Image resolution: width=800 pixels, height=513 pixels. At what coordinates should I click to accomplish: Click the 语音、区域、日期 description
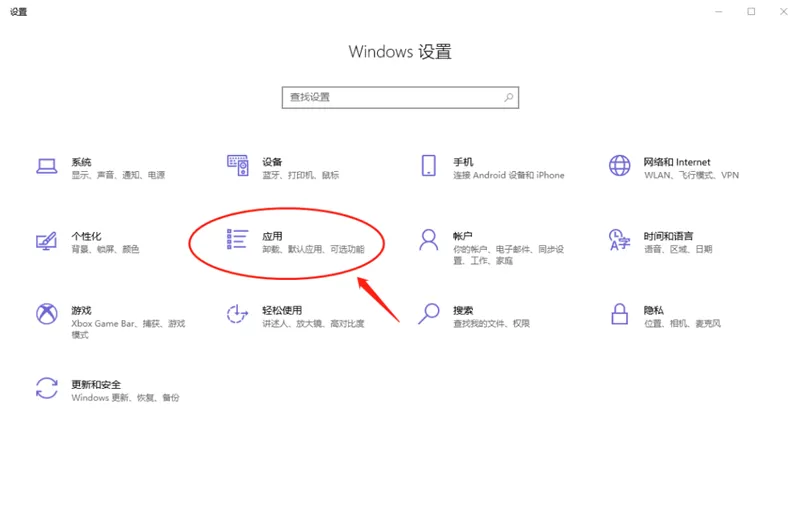click(678, 249)
